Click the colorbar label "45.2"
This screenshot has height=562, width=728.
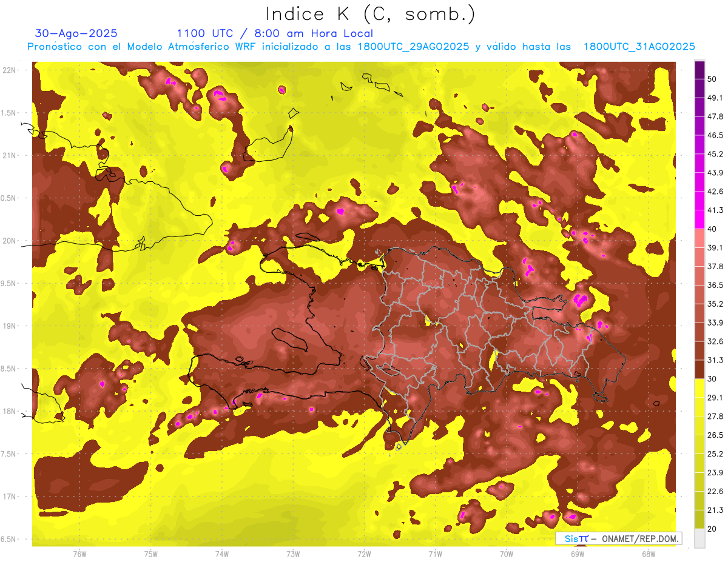coord(715,154)
